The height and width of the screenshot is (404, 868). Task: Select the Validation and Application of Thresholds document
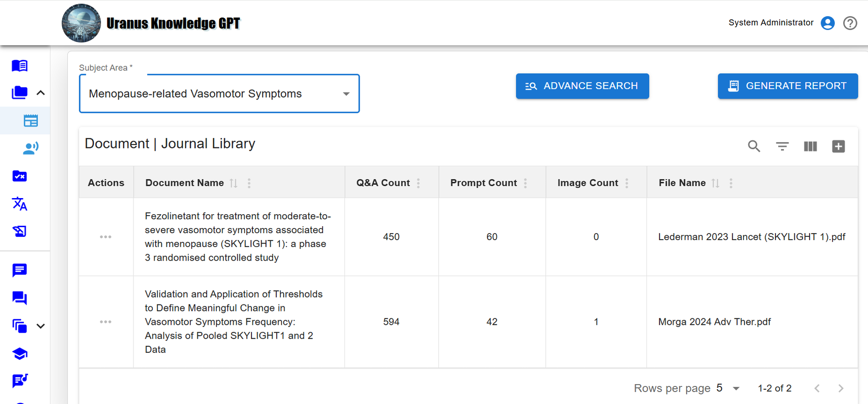click(234, 322)
